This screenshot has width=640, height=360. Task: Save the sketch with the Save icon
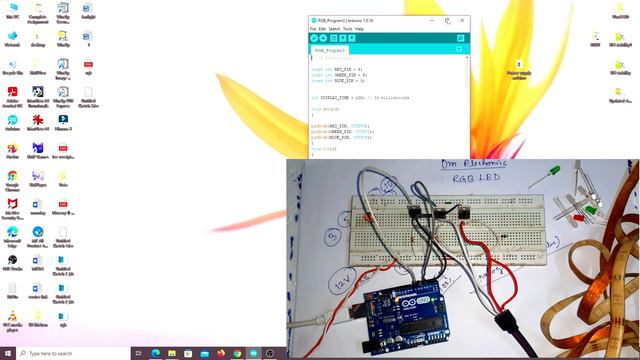(x=352, y=38)
